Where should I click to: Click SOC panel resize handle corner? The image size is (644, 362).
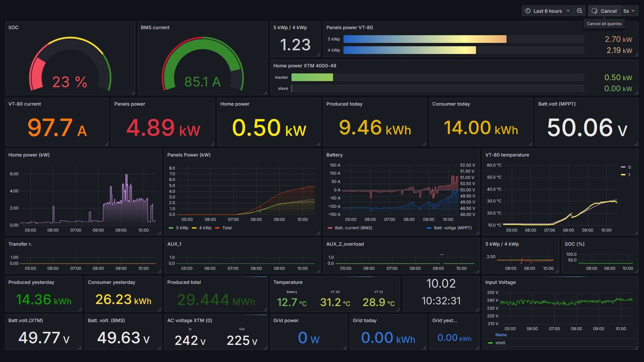point(133,93)
